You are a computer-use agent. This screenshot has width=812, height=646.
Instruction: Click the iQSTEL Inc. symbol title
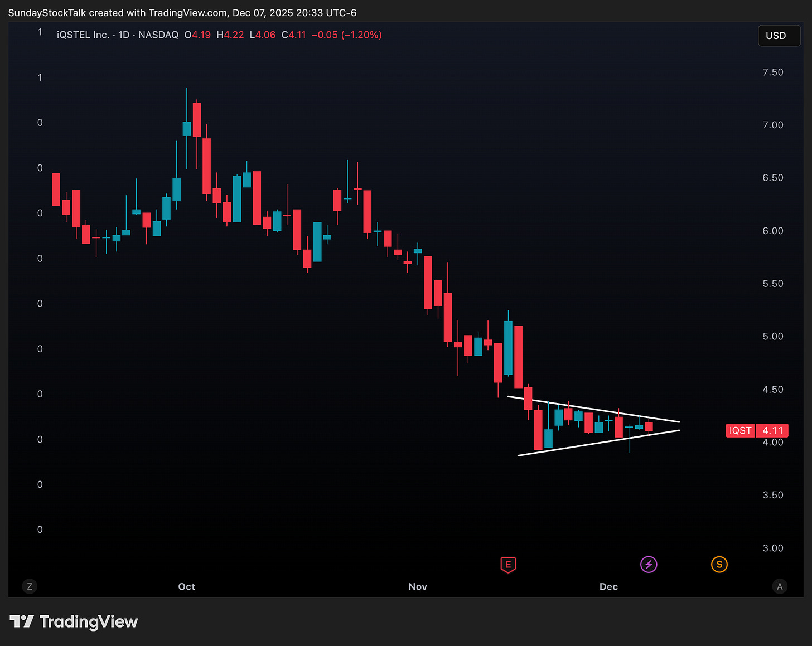point(83,35)
